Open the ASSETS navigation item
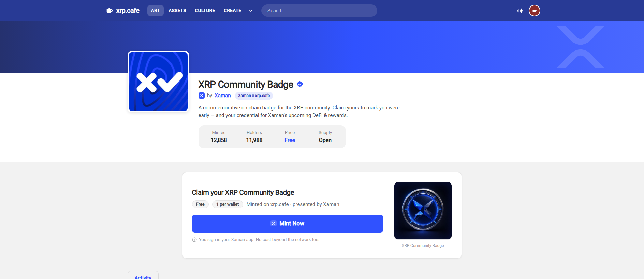The image size is (644, 279). click(177, 11)
